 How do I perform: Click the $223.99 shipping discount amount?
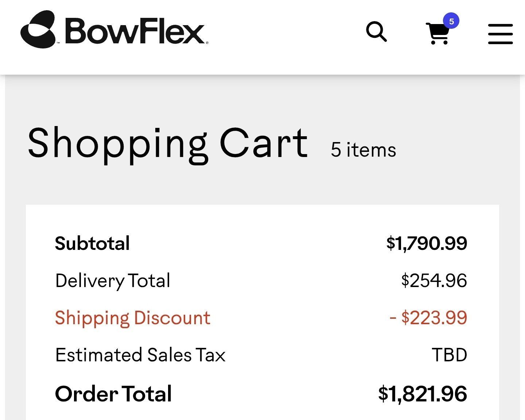tap(429, 317)
